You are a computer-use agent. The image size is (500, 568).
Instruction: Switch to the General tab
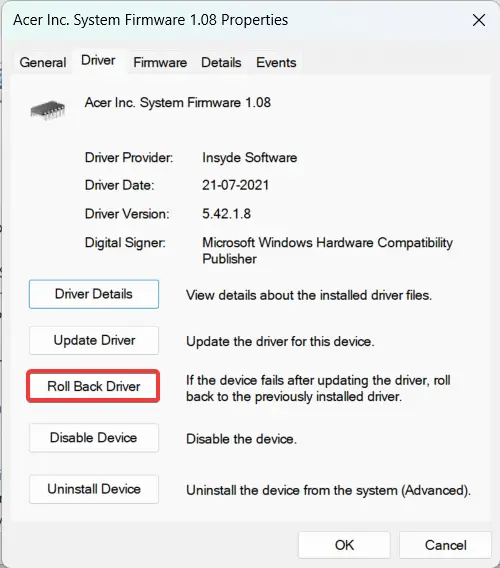[x=43, y=62]
